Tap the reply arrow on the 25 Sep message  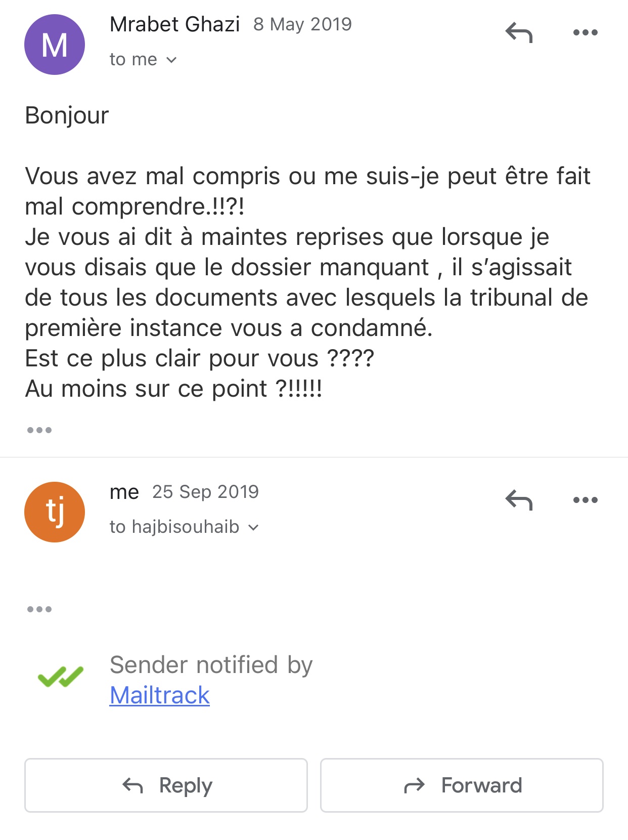(519, 500)
